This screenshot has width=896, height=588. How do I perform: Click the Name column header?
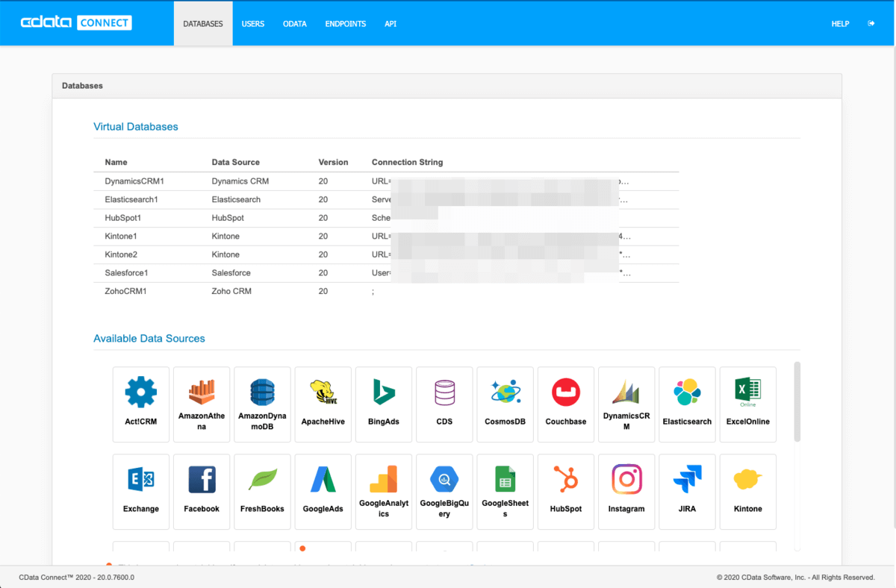(x=116, y=162)
